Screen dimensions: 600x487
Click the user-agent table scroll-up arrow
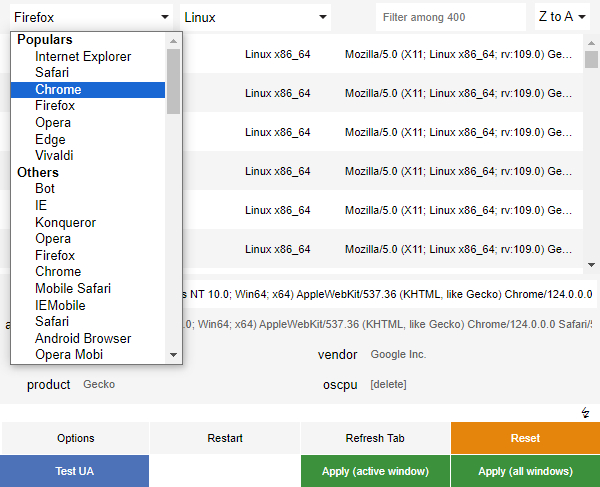(591, 43)
